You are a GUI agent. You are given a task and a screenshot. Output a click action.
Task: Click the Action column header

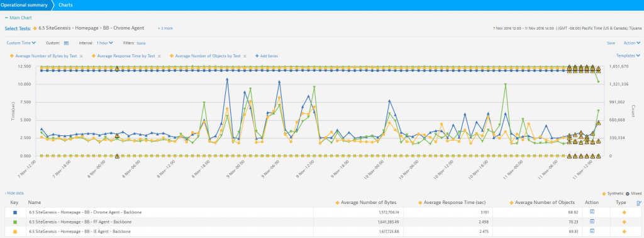coord(592,203)
